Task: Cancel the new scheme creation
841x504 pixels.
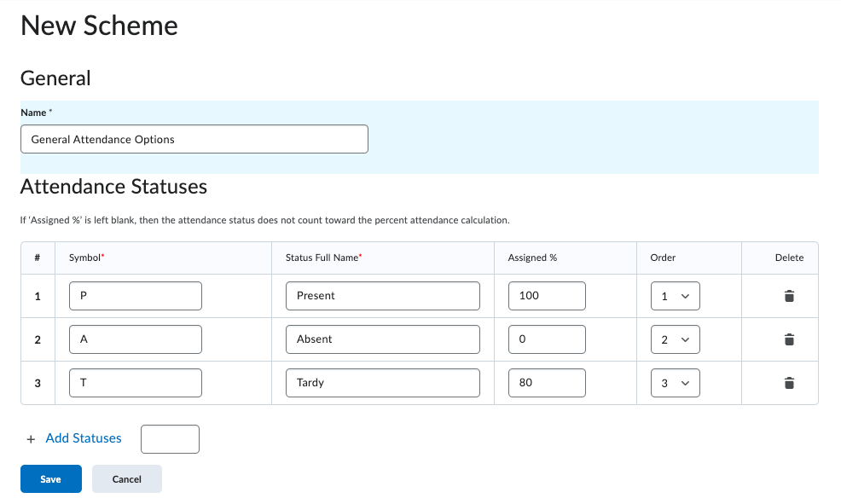Action: (127, 479)
